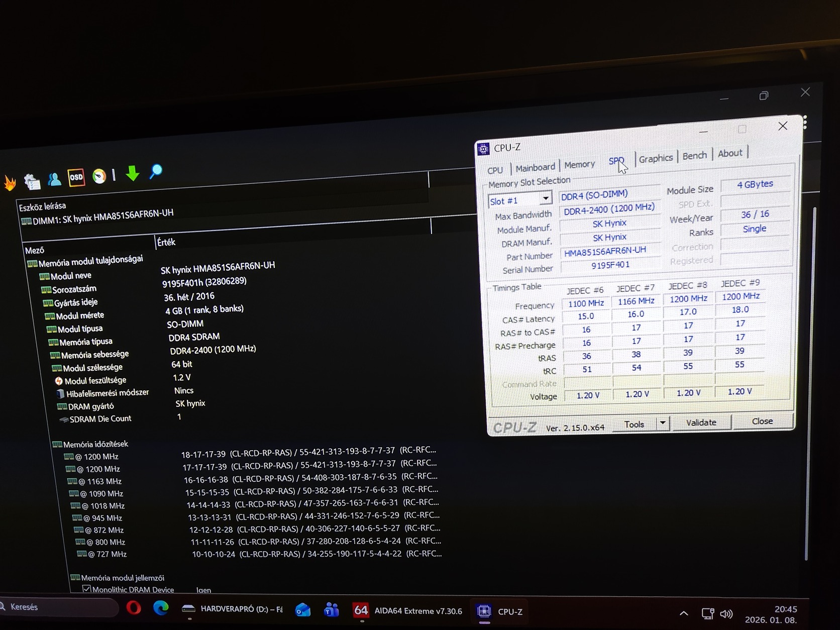Viewport: 840px width, 630px height.
Task: Click the Serial Number value 9195F401 in CPU-Z
Action: click(610, 265)
